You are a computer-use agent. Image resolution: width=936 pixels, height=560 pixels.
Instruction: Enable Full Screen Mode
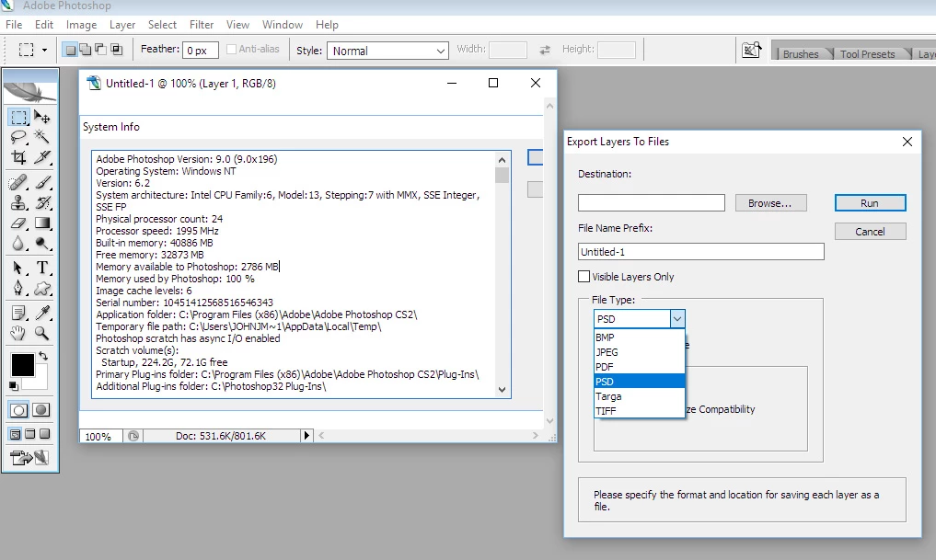click(44, 434)
